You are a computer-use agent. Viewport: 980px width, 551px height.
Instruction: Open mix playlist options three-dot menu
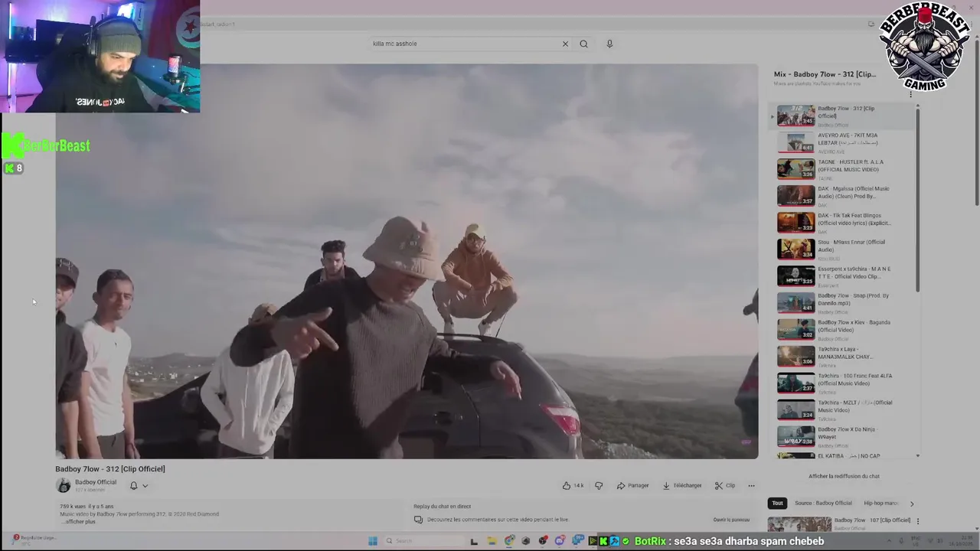tap(911, 94)
